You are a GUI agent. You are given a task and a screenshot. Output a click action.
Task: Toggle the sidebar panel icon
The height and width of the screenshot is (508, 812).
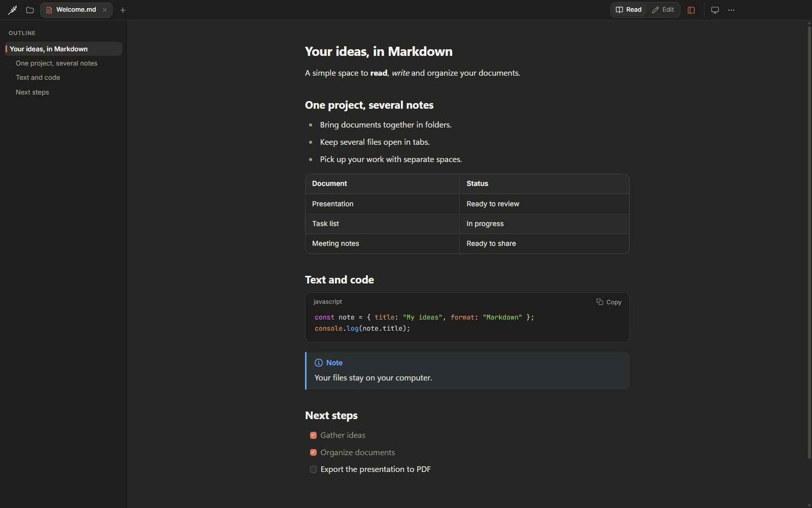click(x=691, y=10)
